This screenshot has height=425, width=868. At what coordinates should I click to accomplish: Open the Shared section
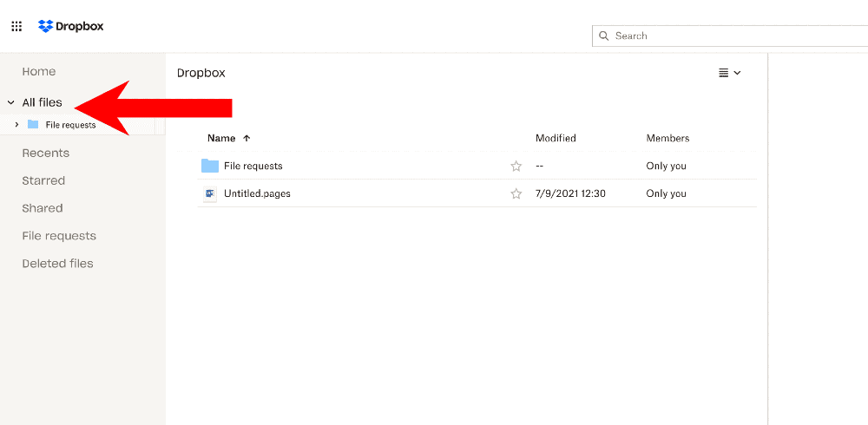click(42, 208)
